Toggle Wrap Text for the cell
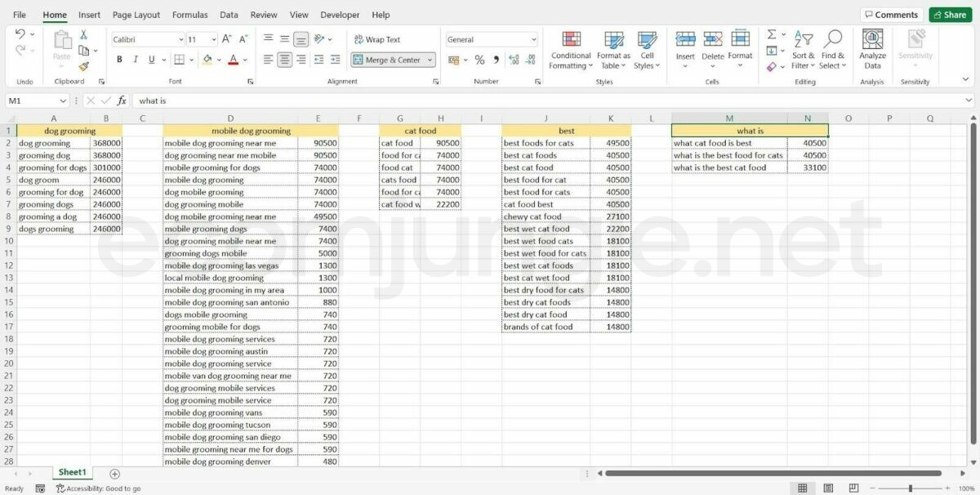 pyautogui.click(x=376, y=39)
